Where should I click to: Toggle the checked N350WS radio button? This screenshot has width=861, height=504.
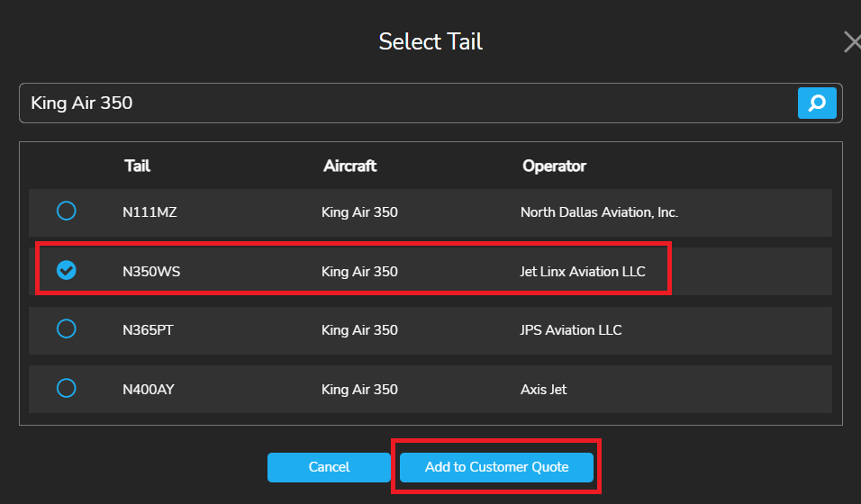pyautogui.click(x=67, y=270)
